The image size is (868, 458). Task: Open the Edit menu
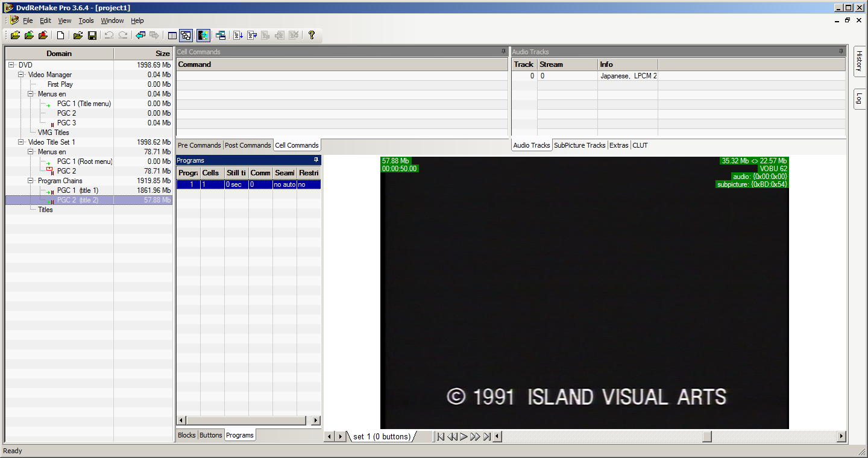click(x=45, y=20)
